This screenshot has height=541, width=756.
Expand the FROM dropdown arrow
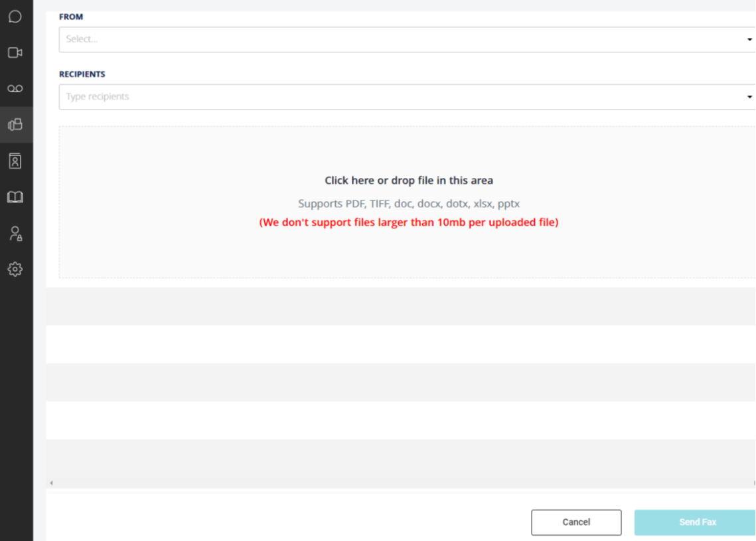[x=749, y=40]
